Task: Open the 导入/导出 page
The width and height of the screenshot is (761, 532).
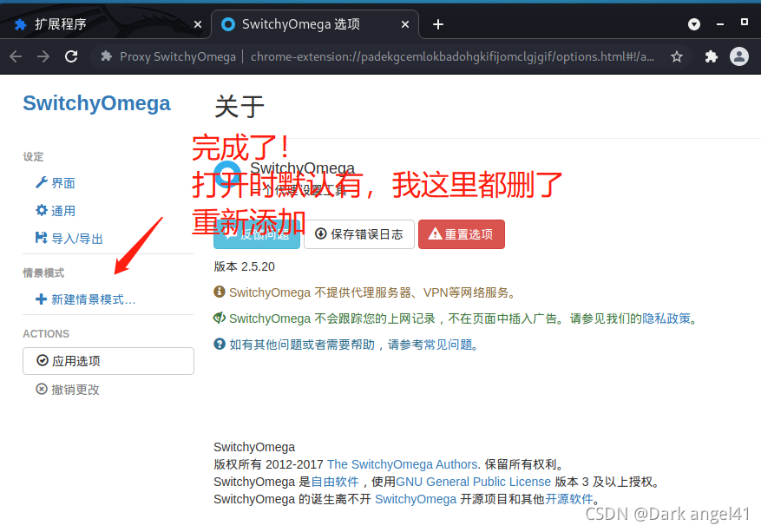Action: pyautogui.click(x=69, y=239)
